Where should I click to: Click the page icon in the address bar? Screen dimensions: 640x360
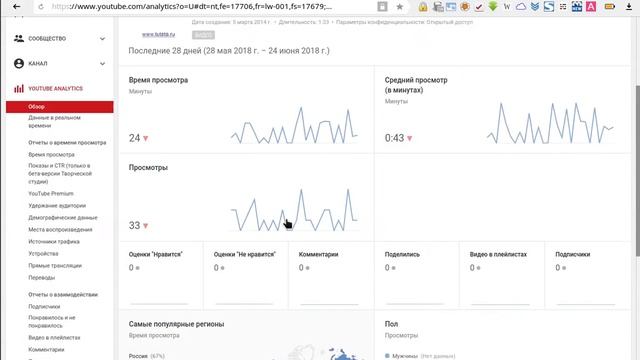click(382, 7)
